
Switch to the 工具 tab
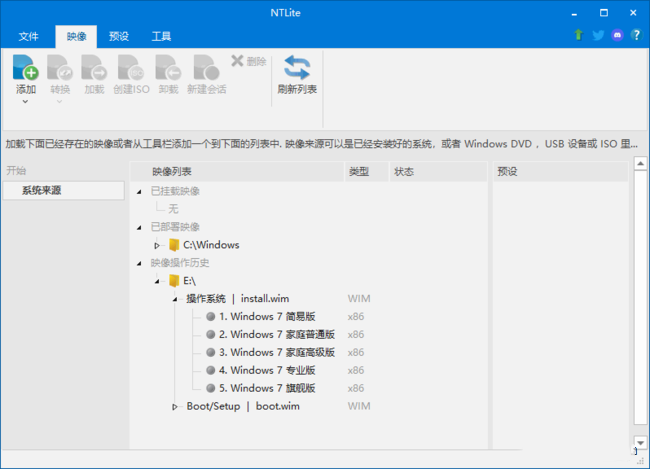click(x=161, y=36)
